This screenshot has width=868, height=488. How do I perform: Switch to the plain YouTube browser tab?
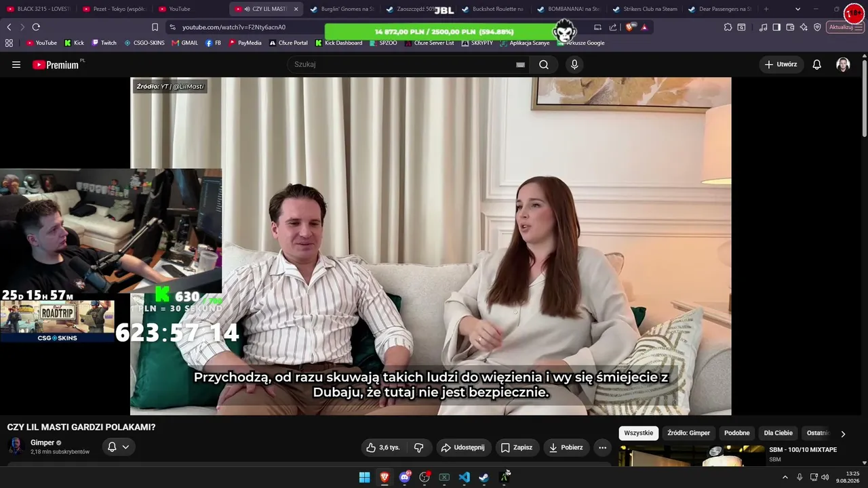click(189, 9)
